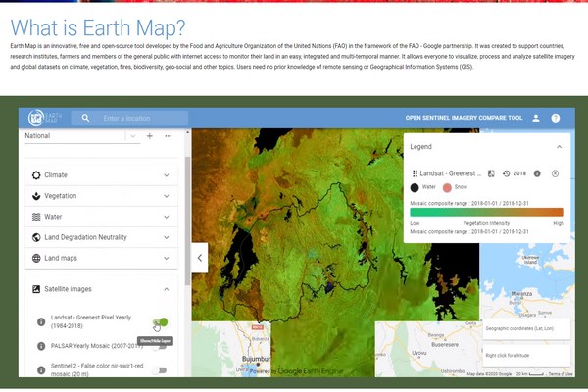Grab the Landsat legend drag handle
The height and width of the screenshot is (392, 588).
click(415, 173)
